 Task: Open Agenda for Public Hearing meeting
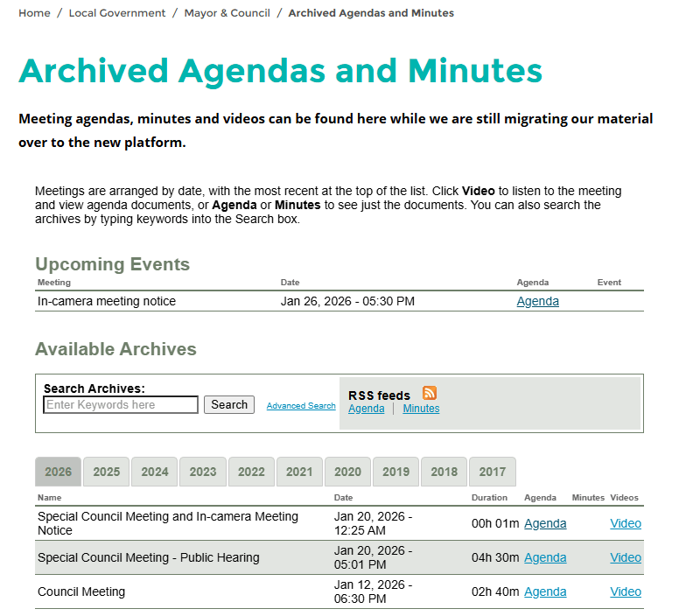point(545,557)
